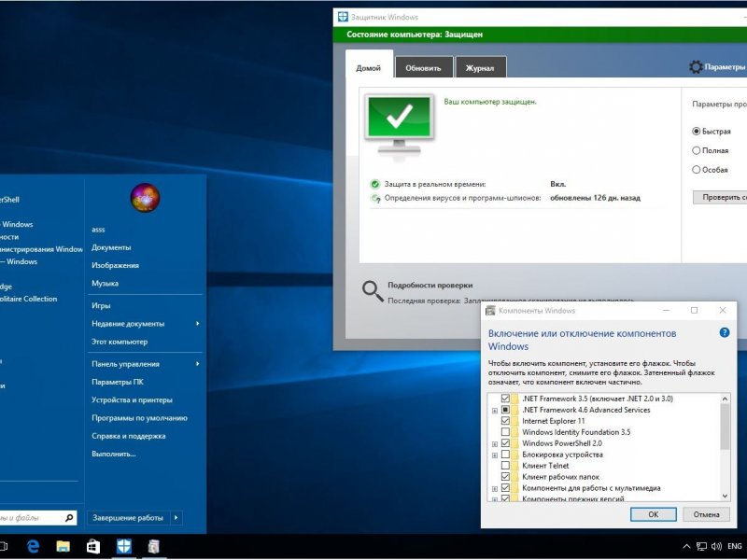
Task: Open Музыка from the Start menu
Action: (105, 283)
